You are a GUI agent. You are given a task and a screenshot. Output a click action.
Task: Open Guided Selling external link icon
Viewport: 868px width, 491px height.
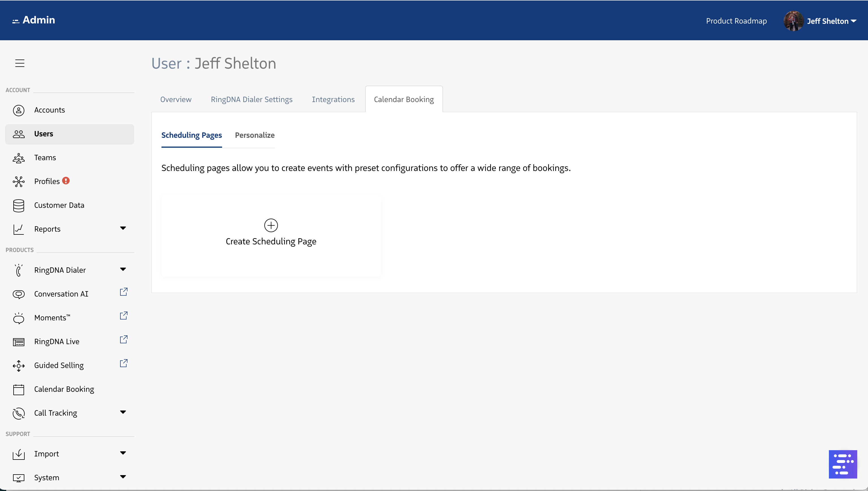[124, 363]
